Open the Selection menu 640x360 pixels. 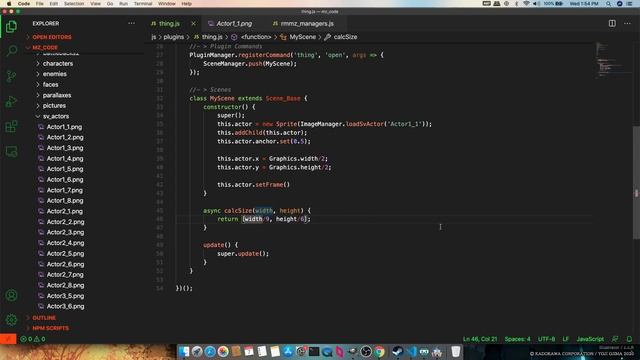coord(74,4)
